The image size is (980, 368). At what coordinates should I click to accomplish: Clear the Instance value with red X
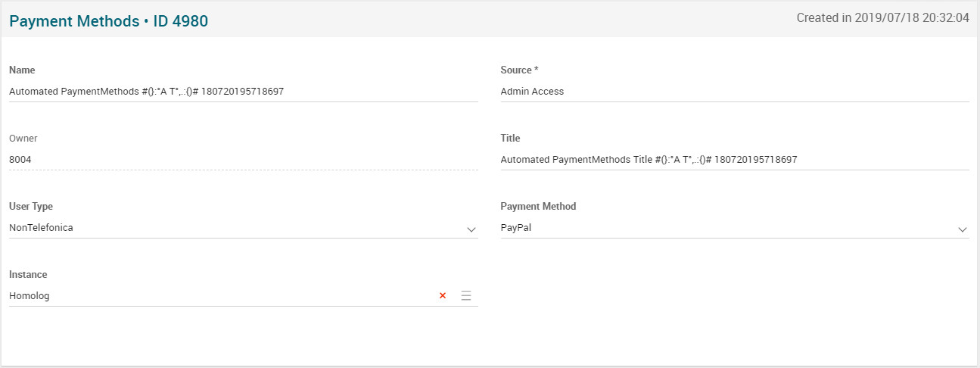443,296
